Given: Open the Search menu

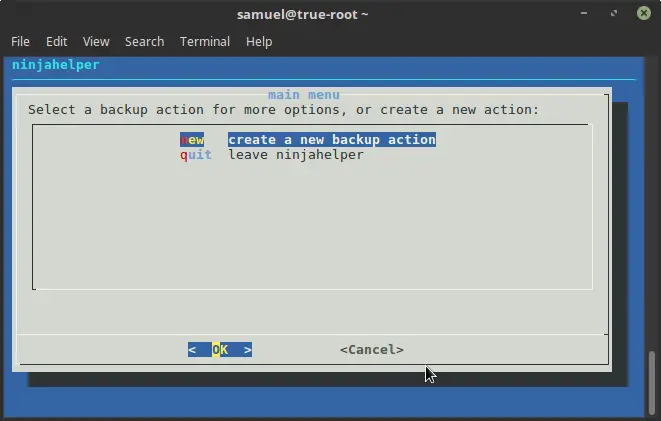Looking at the screenshot, I should (145, 42).
